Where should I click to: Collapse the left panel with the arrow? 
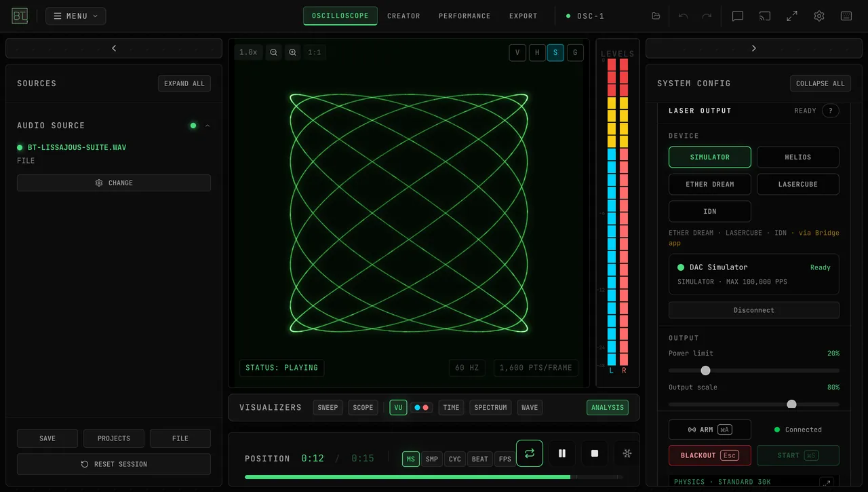click(114, 48)
